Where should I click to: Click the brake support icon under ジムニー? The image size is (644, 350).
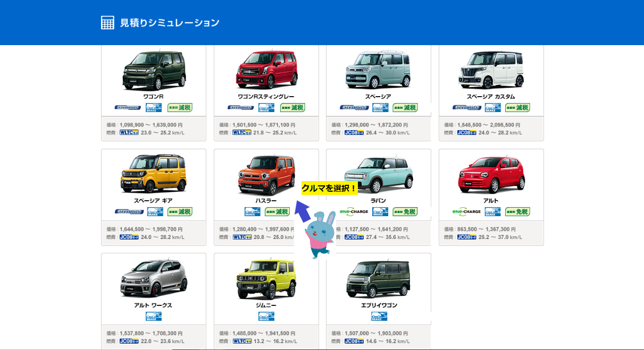pyautogui.click(x=266, y=316)
